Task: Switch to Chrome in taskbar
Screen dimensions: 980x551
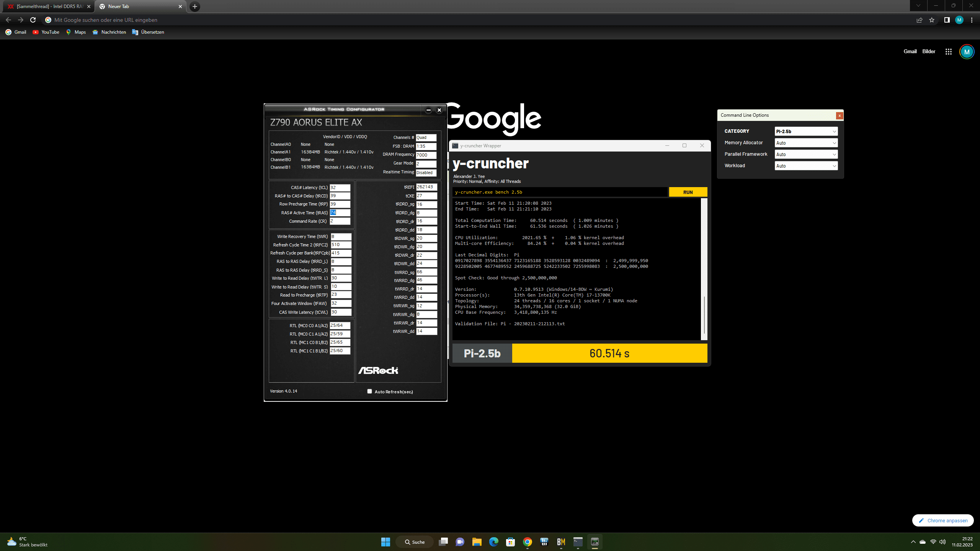Action: [x=527, y=542]
